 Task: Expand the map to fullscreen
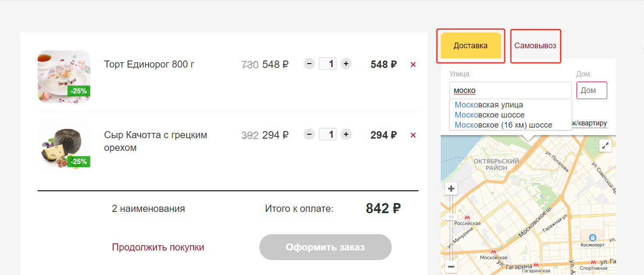click(x=606, y=146)
